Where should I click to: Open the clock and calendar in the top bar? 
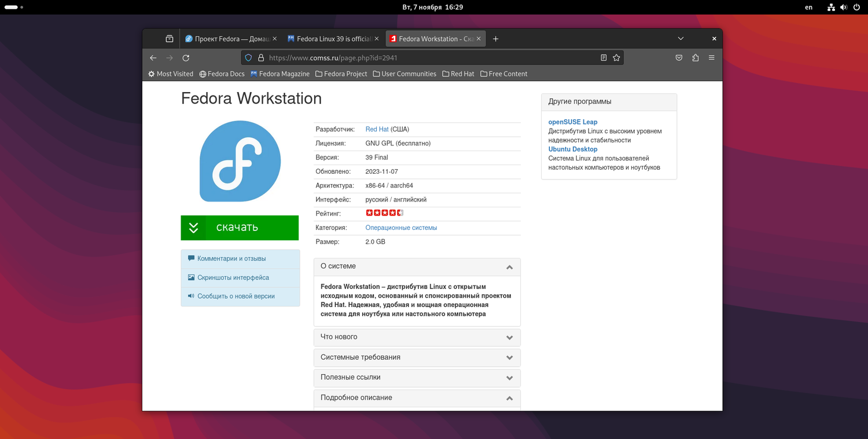pos(433,7)
